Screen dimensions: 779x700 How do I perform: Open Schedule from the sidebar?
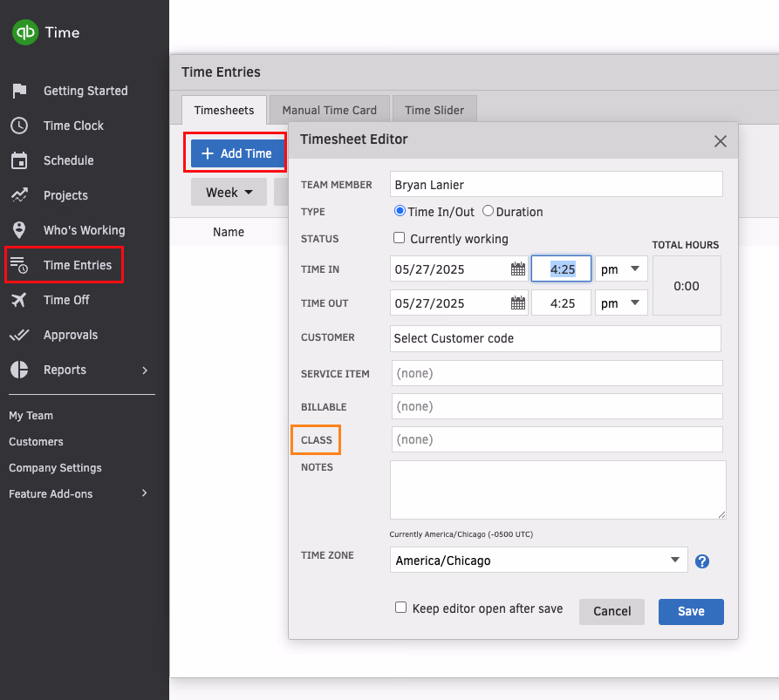point(69,160)
